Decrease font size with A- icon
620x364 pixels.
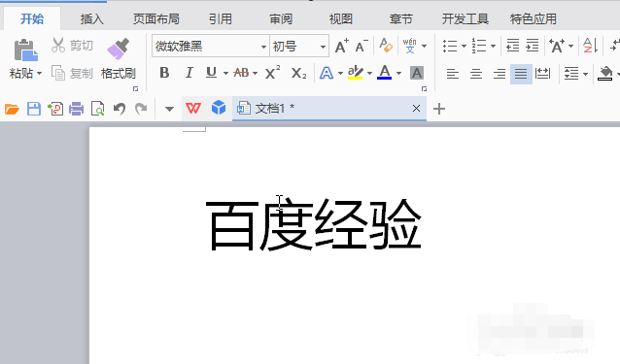click(362, 46)
